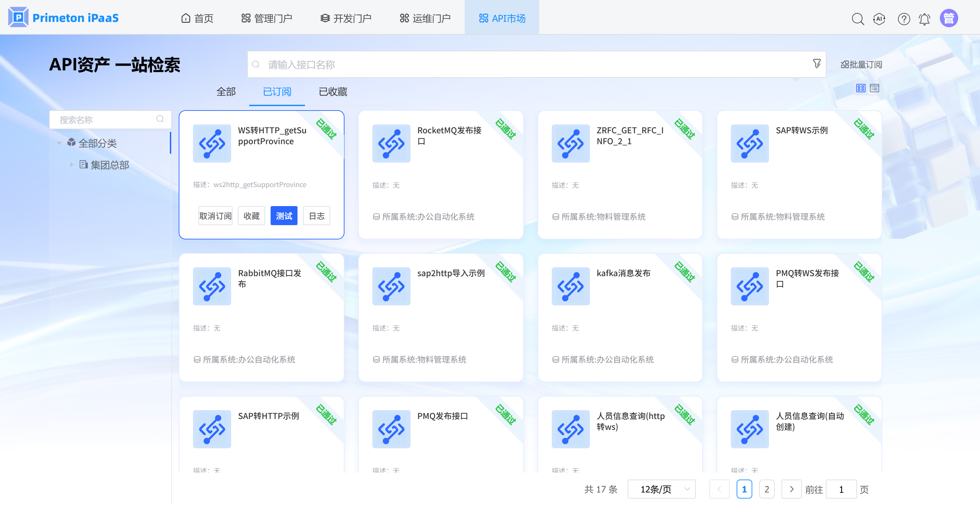Screen dimensions: 980x520
Task: Switch to grid card view
Action: (861, 88)
